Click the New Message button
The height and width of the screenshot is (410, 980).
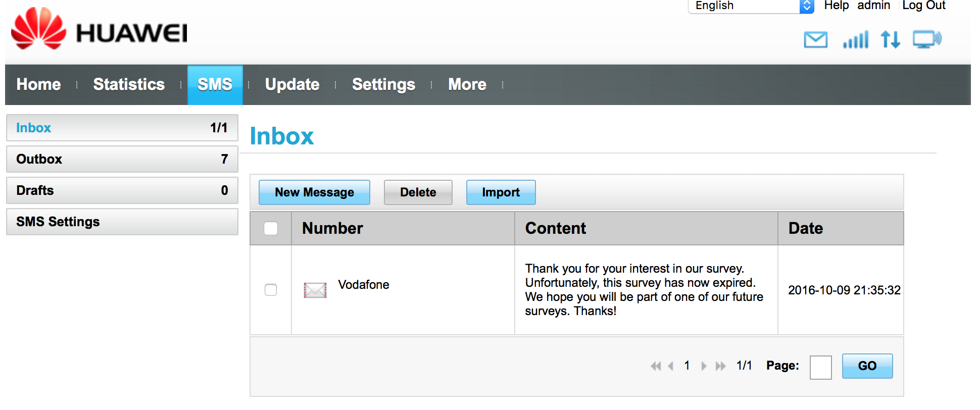tap(314, 192)
